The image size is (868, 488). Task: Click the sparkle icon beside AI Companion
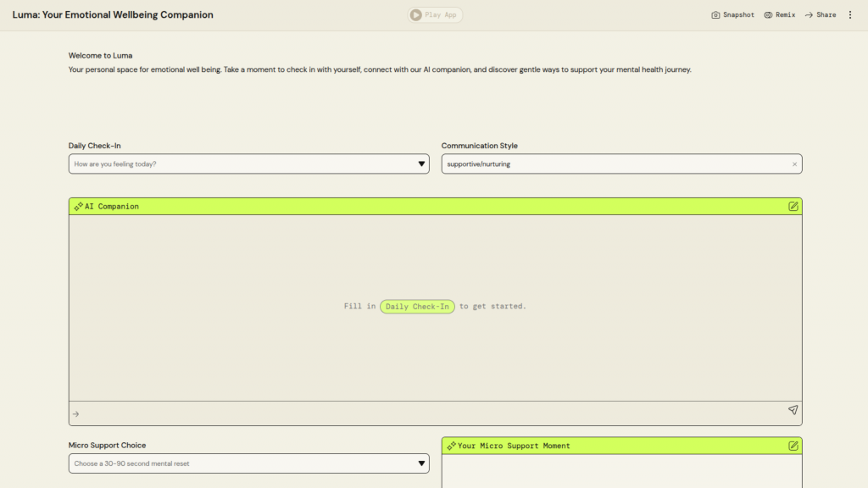click(78, 207)
